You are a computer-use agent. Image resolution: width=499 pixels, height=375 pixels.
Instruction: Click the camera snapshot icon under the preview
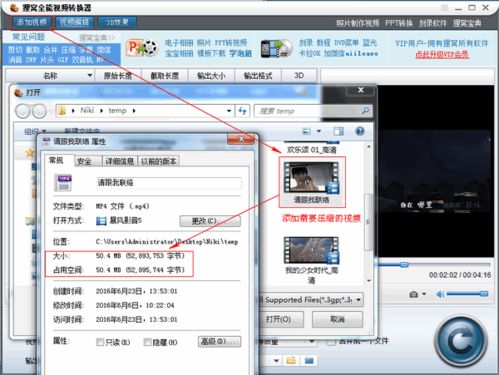[414, 294]
